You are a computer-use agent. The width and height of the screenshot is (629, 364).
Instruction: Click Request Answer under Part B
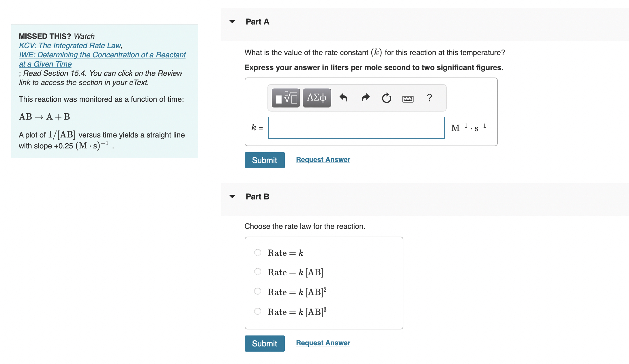click(x=323, y=343)
